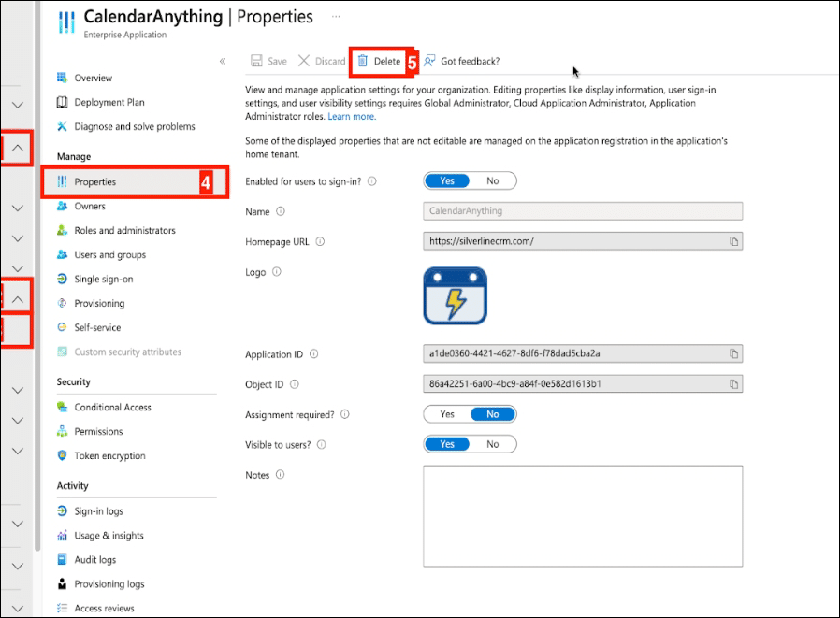Open the Learn more link
This screenshot has height=618, width=840.
click(x=352, y=116)
